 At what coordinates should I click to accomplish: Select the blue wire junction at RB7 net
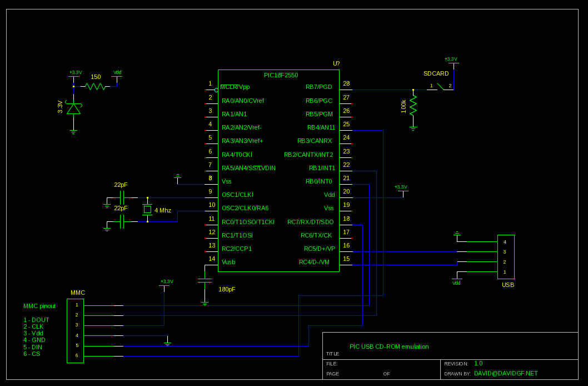413,90
